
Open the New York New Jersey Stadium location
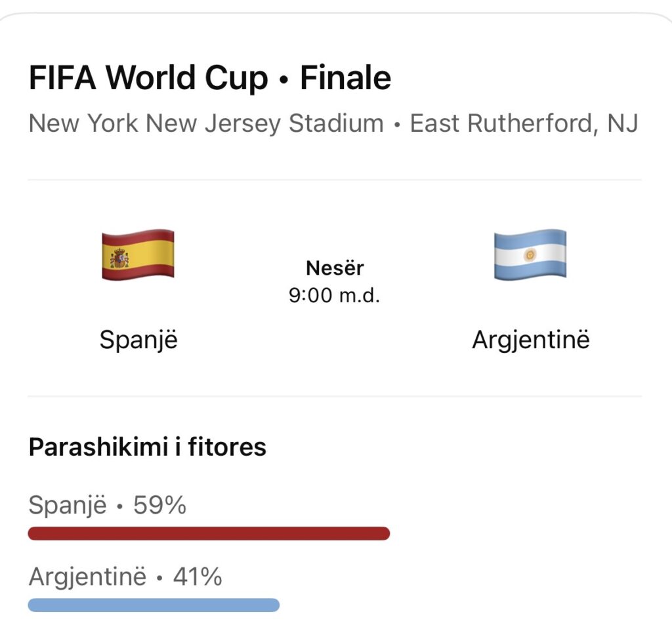click(x=206, y=123)
